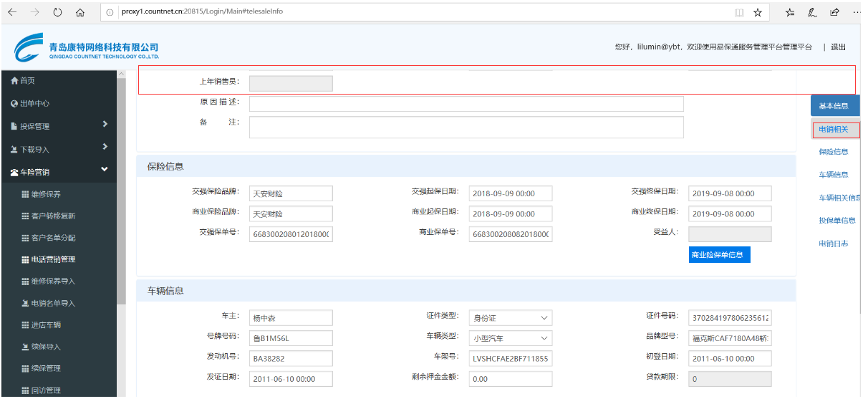Screen dimensions: 868x414
Task: Click the 交强保单号 field
Action: (x=291, y=234)
